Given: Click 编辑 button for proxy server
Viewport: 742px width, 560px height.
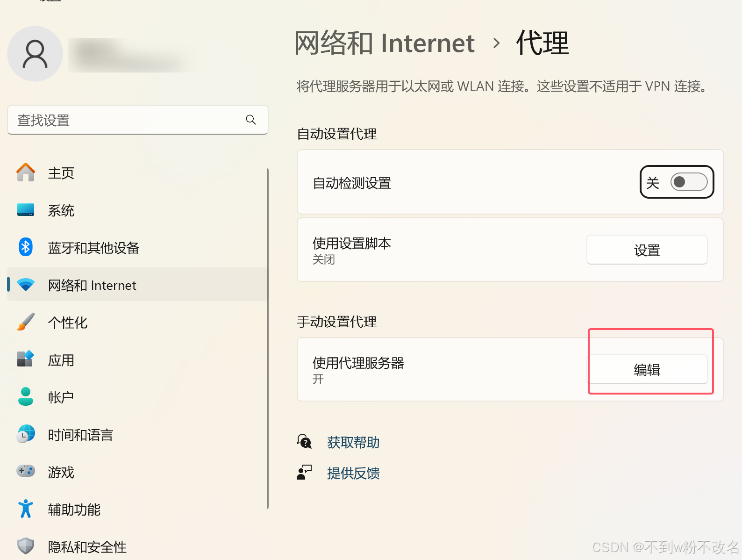Looking at the screenshot, I should pos(647,369).
